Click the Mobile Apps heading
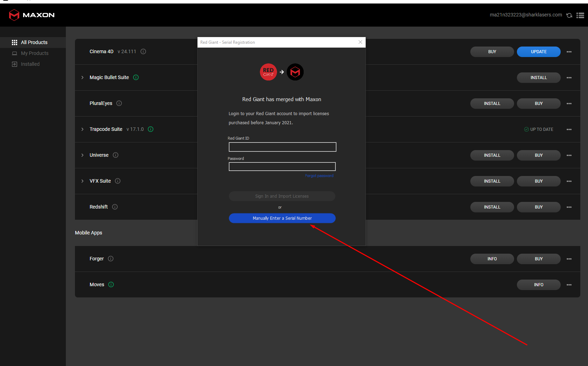 pos(89,233)
